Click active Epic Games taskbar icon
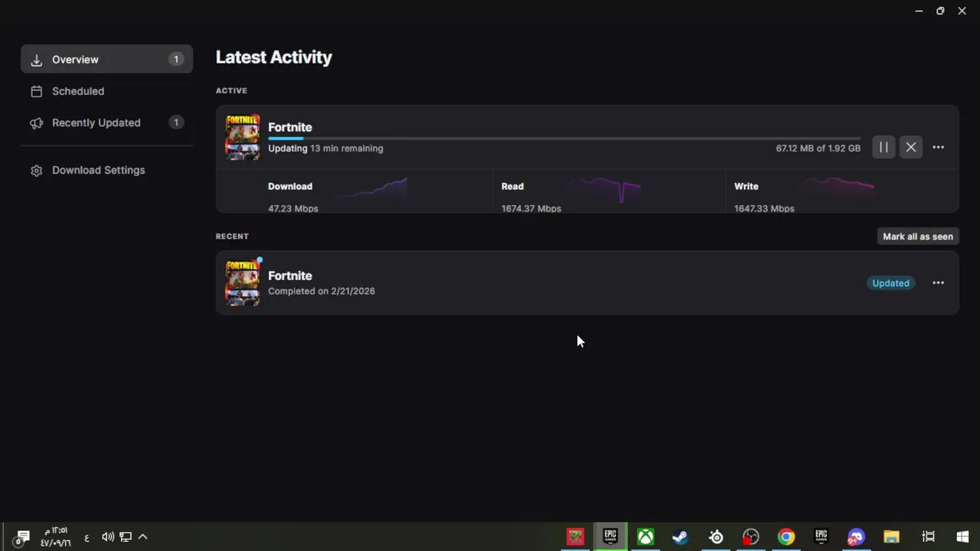The image size is (980, 551). point(610,536)
